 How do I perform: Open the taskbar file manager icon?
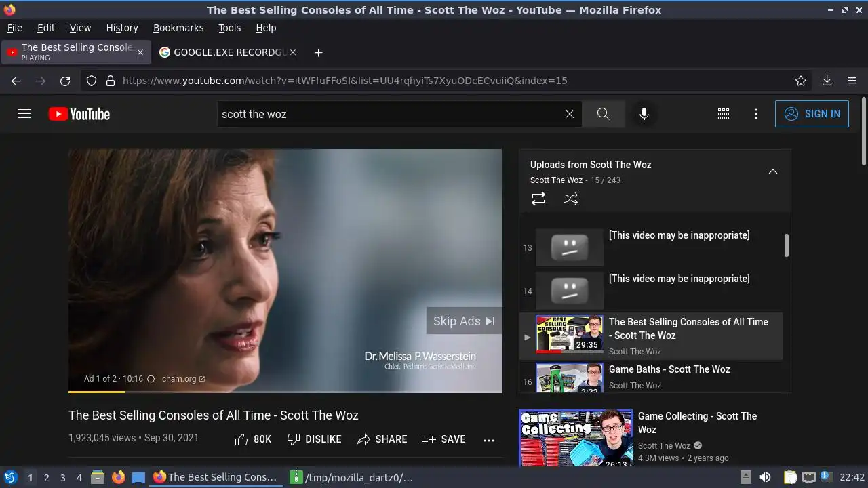tap(98, 477)
